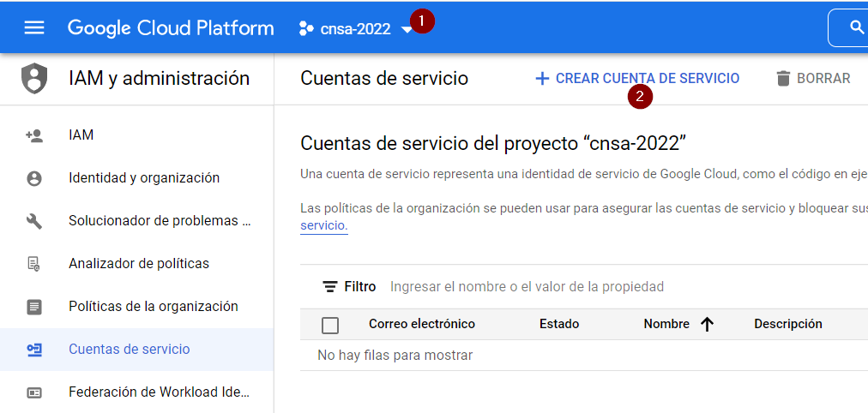Click the IAM y administración heading
The width and height of the screenshot is (868, 413).
(159, 78)
